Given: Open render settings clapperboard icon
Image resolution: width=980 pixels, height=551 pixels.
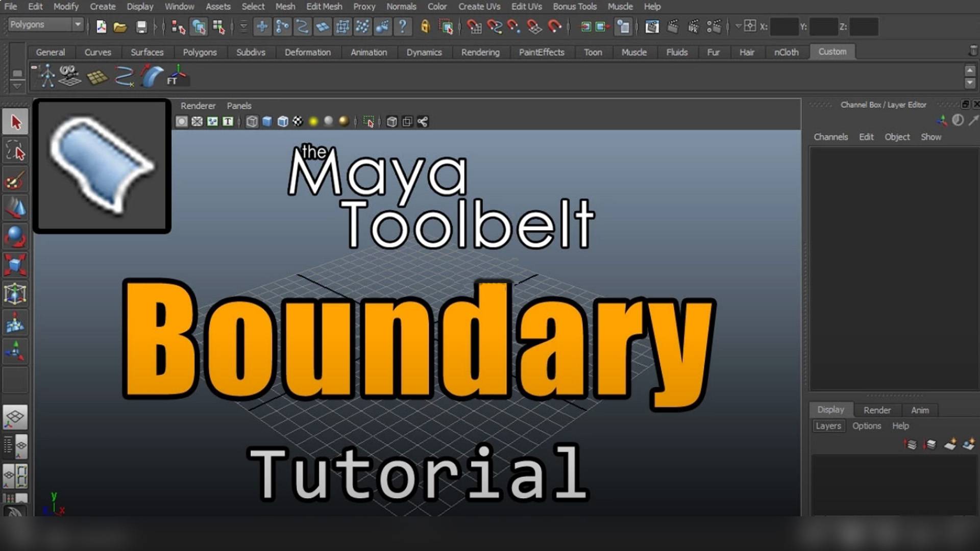Looking at the screenshot, I should pyautogui.click(x=714, y=27).
